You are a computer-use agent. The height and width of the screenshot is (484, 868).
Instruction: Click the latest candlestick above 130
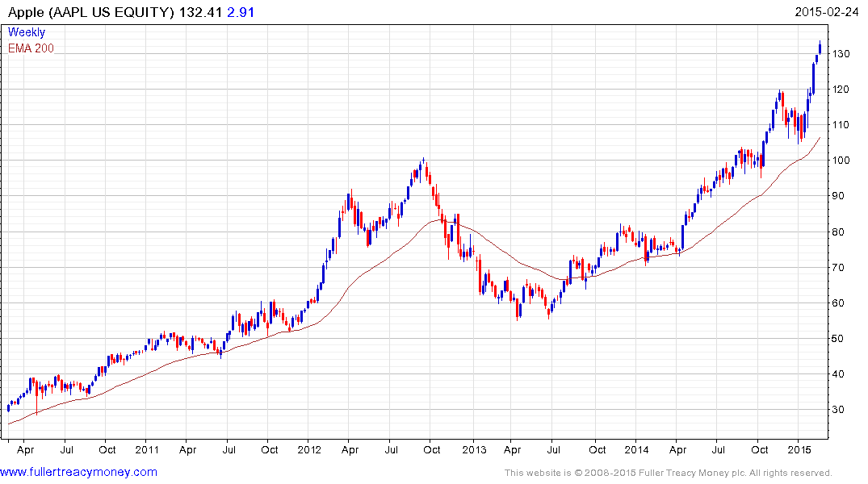click(x=820, y=47)
